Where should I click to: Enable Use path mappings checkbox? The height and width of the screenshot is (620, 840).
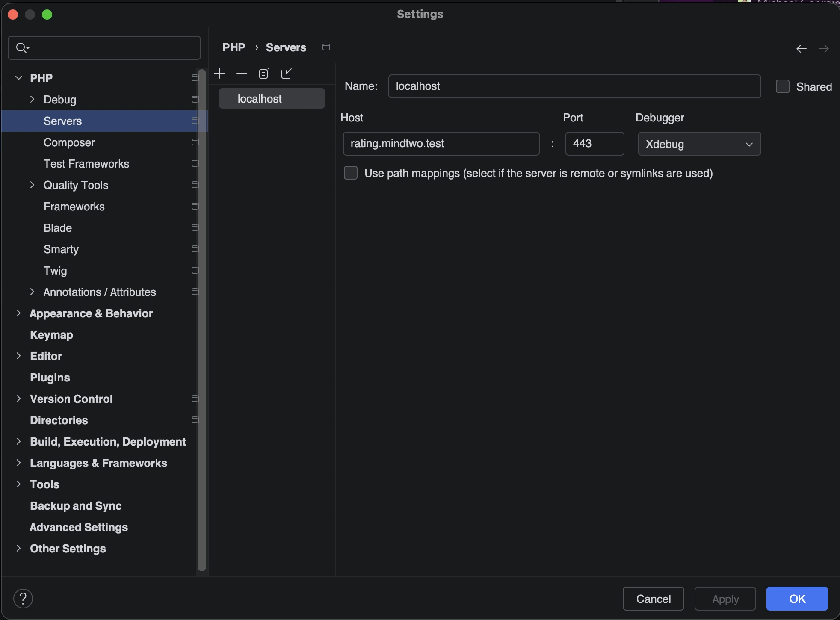(351, 173)
